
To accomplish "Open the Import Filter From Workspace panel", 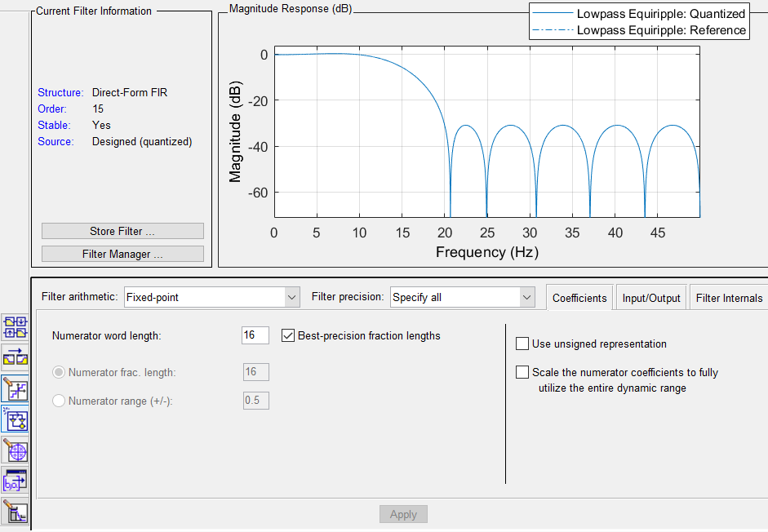I will click(15, 481).
